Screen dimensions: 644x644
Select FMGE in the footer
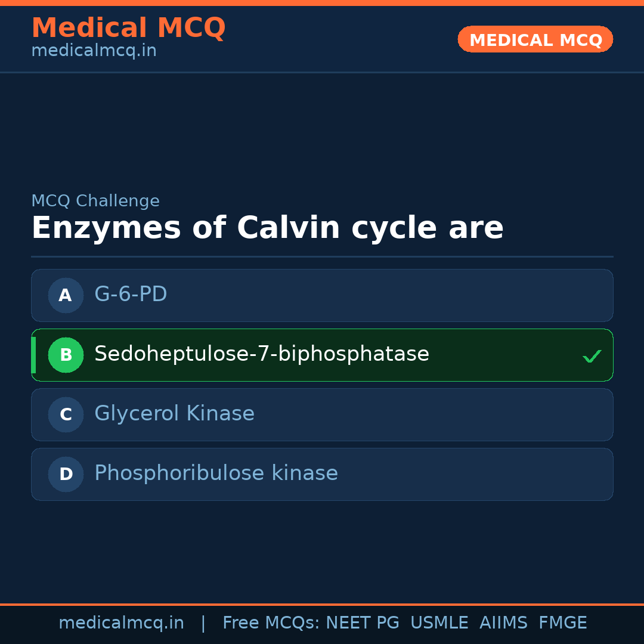point(562,623)
